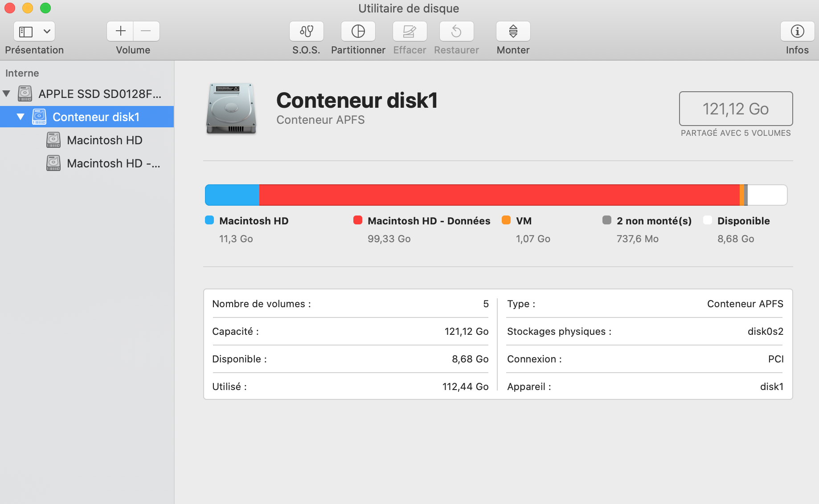Screen dimensions: 819x504
Task: Click the Monter mount icon
Action: (x=513, y=32)
